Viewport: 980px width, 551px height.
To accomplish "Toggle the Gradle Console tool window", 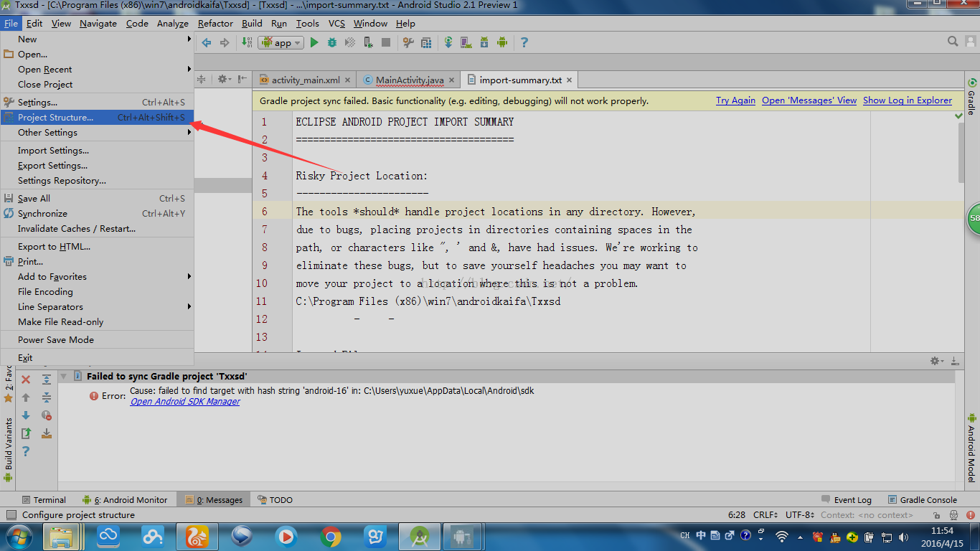I will pos(922,500).
